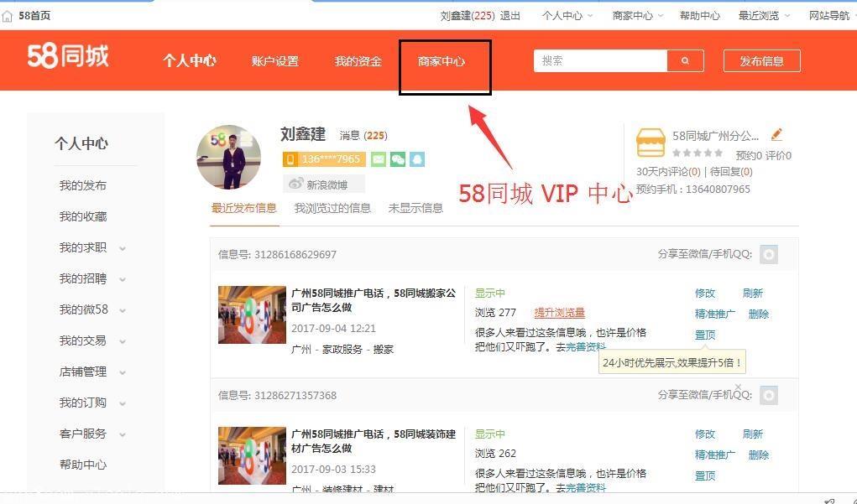Click the pencil edit icon beside shop name
The height and width of the screenshot is (504, 857).
click(x=776, y=134)
